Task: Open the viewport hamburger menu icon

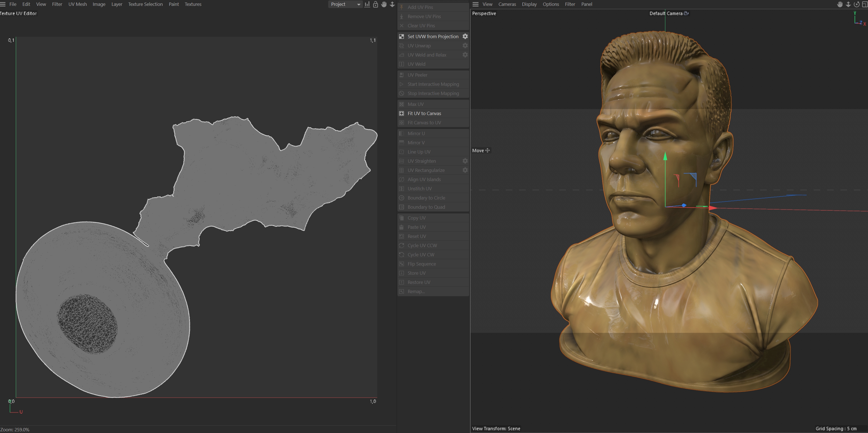Action: (476, 4)
